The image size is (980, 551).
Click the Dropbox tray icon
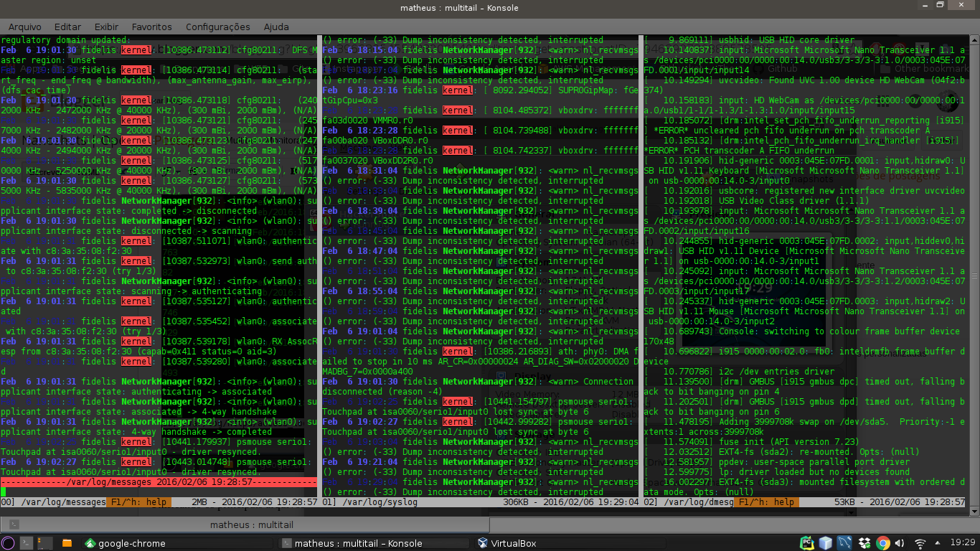864,543
